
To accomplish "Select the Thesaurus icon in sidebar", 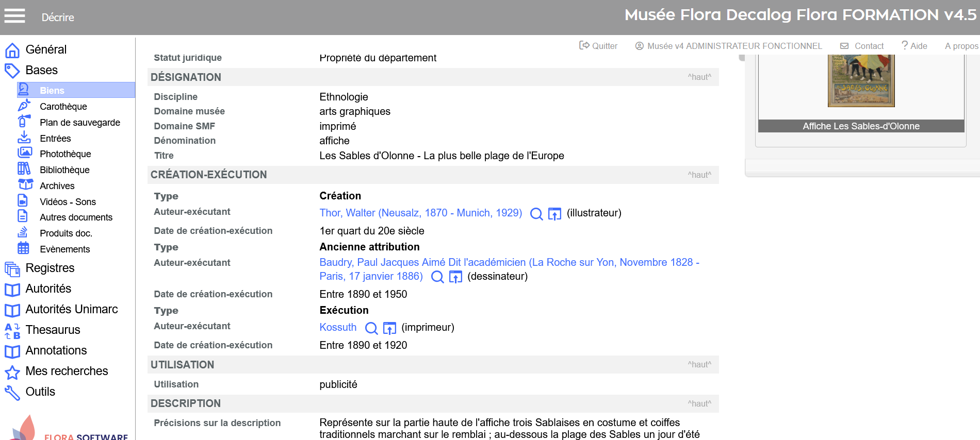I will (x=12, y=330).
